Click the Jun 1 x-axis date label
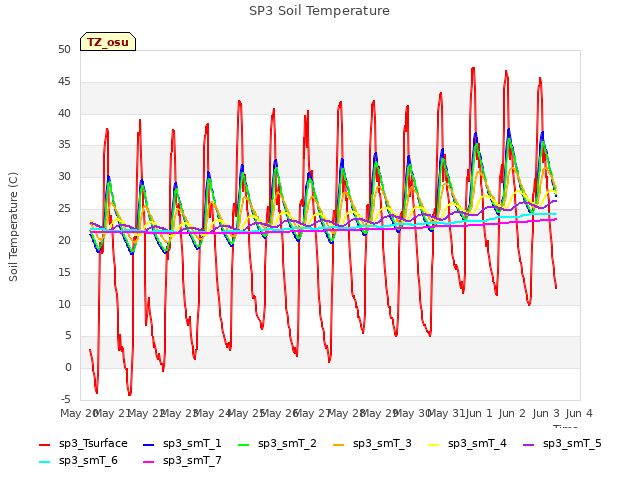This screenshot has width=640, height=480. tap(479, 413)
